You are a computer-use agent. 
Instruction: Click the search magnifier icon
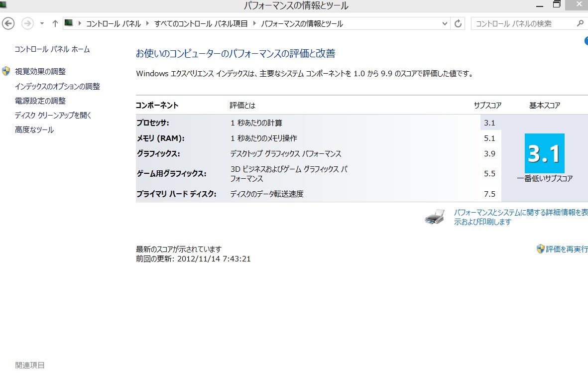pyautogui.click(x=580, y=23)
